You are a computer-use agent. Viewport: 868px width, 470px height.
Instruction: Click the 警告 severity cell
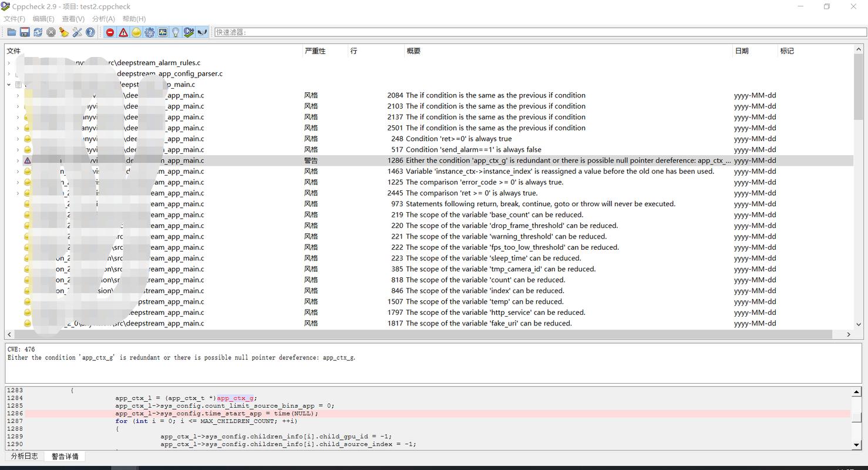pyautogui.click(x=311, y=160)
